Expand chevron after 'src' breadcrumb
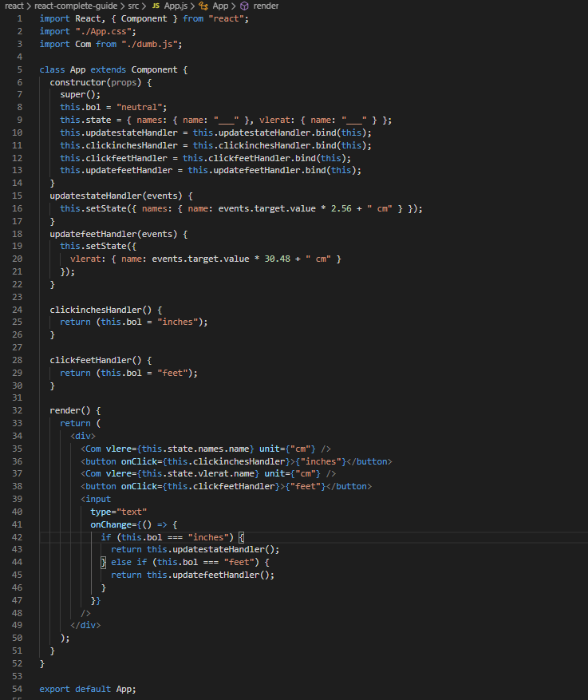 144,6
